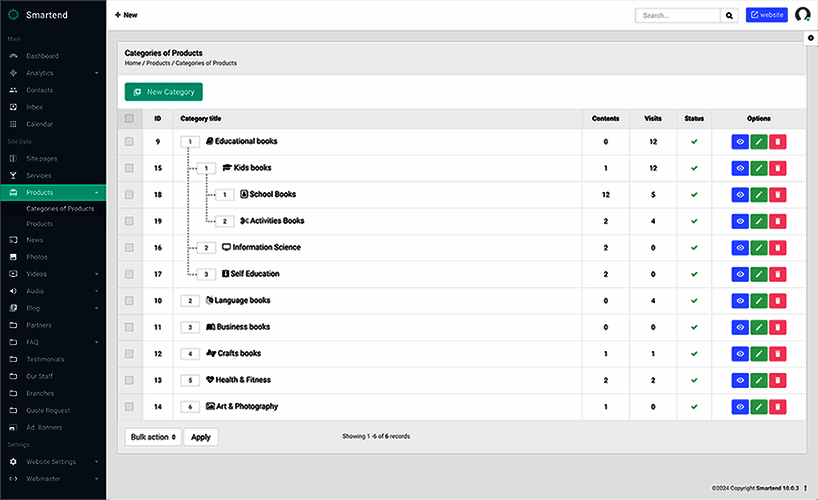Delete the Educational books category
Image resolution: width=818 pixels, height=500 pixels.
[x=778, y=142]
